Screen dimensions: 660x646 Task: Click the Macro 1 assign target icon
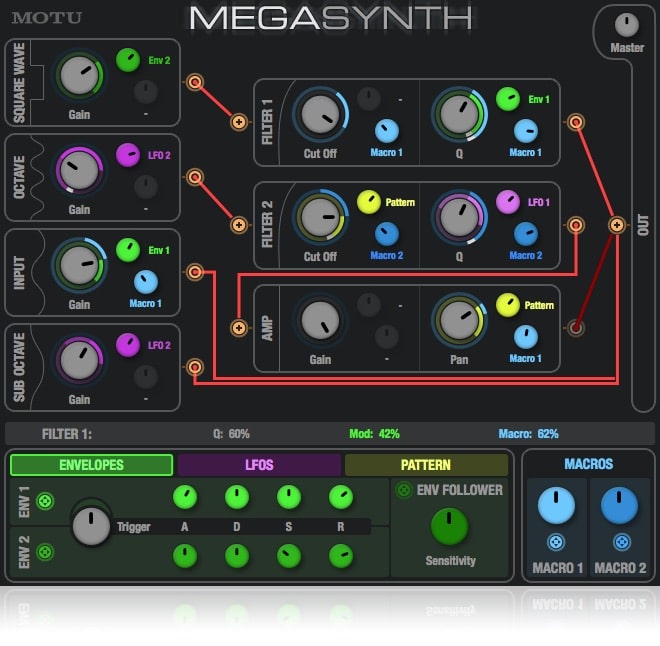coord(556,542)
